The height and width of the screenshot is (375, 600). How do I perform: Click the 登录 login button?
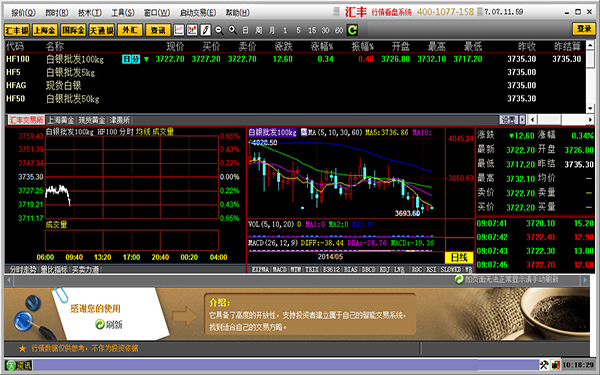point(584,29)
